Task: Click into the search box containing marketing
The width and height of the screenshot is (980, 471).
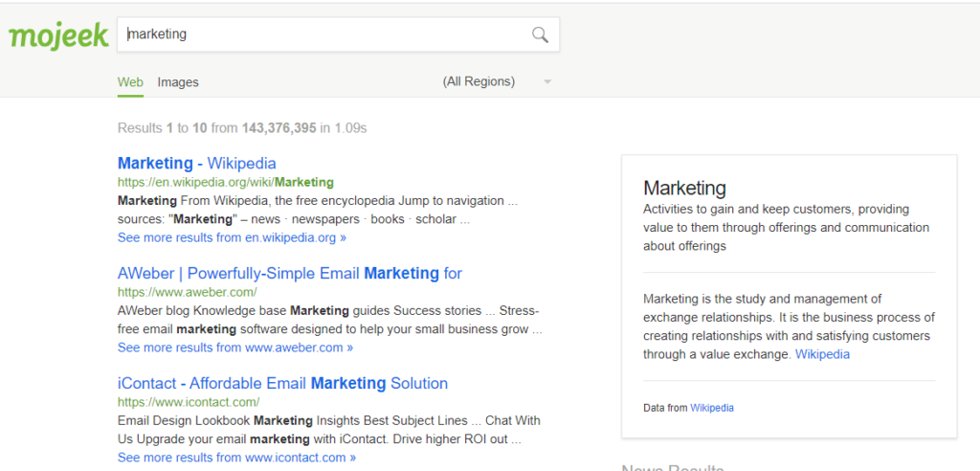Action: coord(338,34)
